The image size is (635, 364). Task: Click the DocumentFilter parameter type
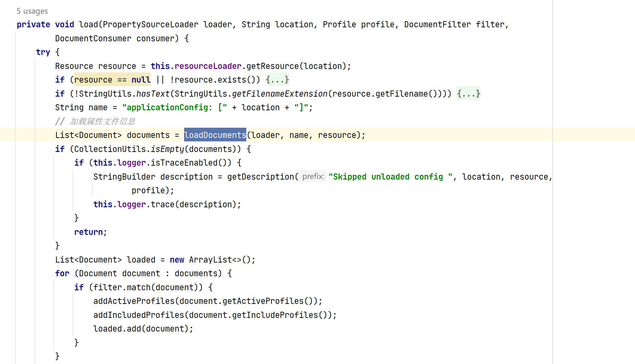click(x=438, y=25)
